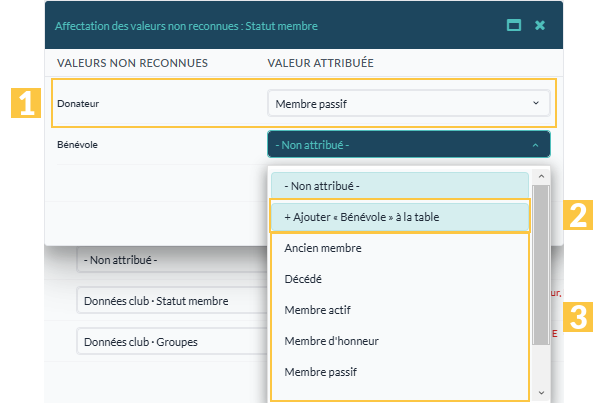Viewport: 604px width, 403px height.
Task: Click scrollbar up arrow in dropdown list
Action: [x=541, y=176]
